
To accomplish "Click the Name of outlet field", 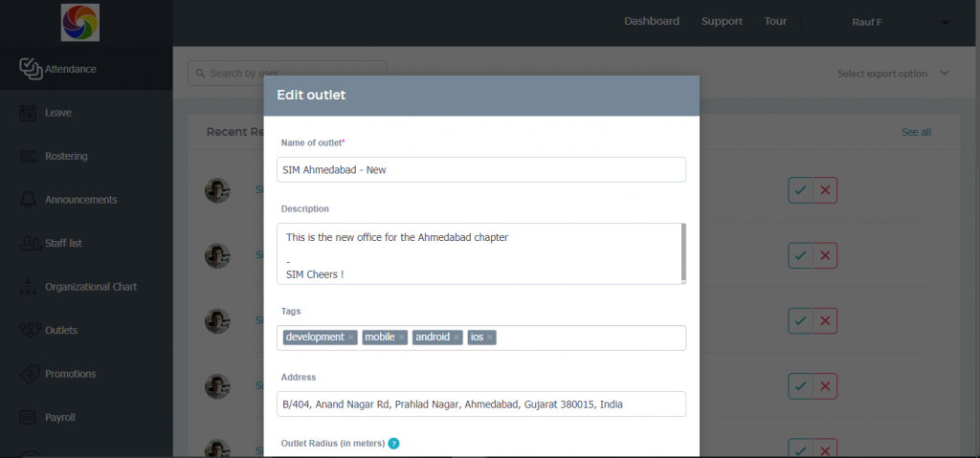I will (481, 169).
